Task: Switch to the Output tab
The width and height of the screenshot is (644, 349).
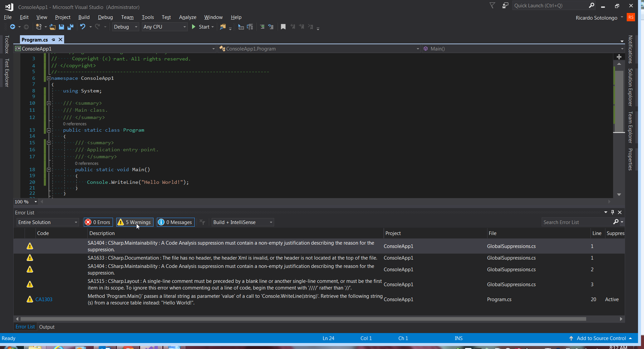Action: (x=47, y=327)
